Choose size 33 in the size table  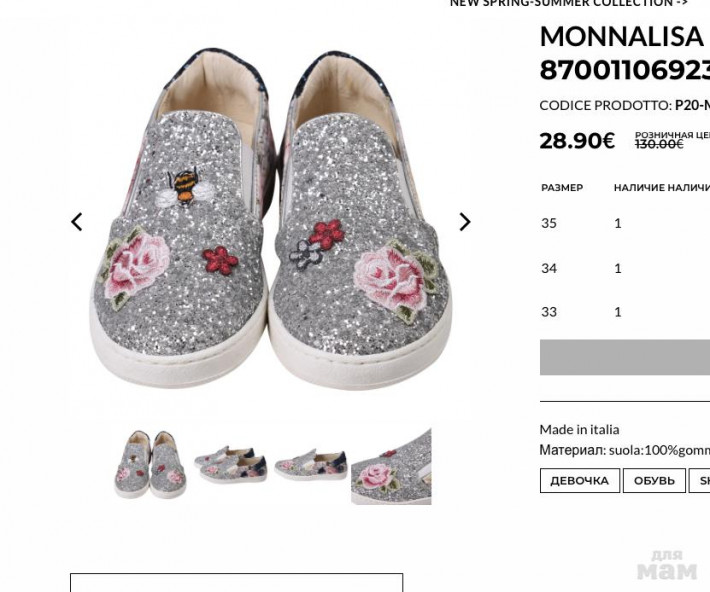[x=549, y=312]
